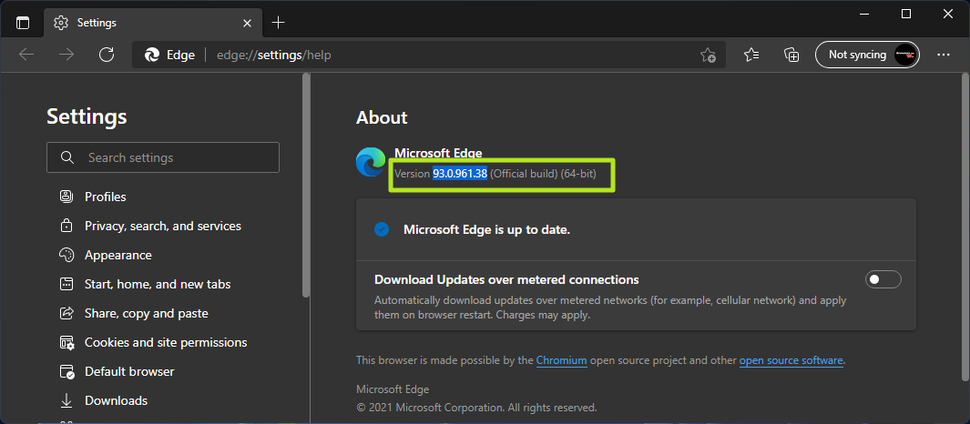Open Cookies and site permissions

[166, 342]
